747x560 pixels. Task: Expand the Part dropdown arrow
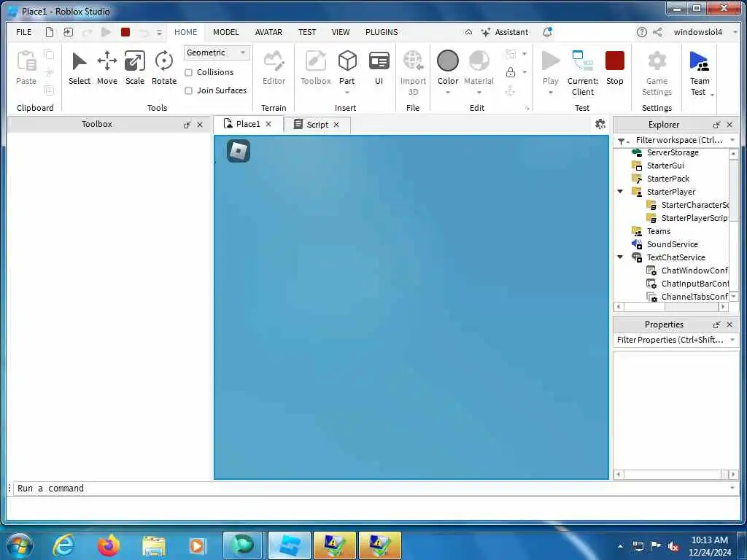(347, 93)
